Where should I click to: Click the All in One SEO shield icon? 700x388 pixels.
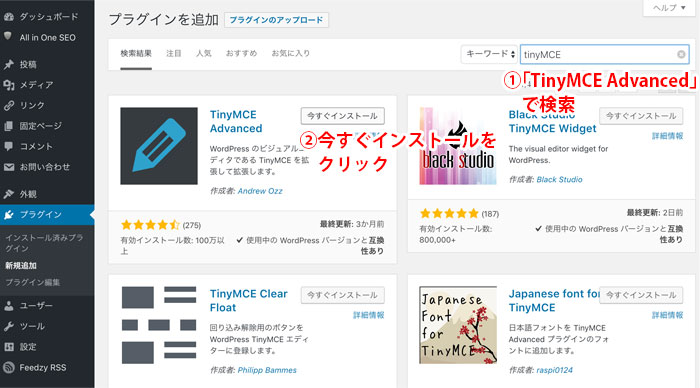tap(8, 37)
